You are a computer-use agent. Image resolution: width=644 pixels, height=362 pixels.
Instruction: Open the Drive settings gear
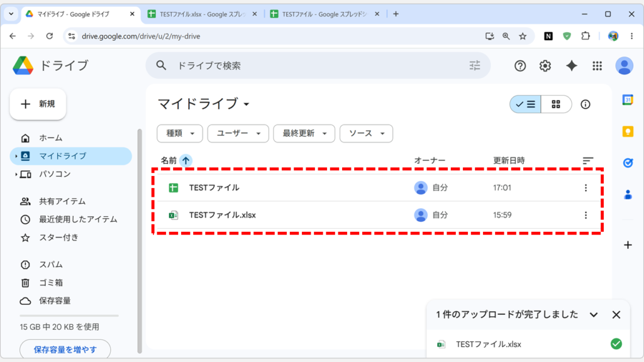coord(545,65)
